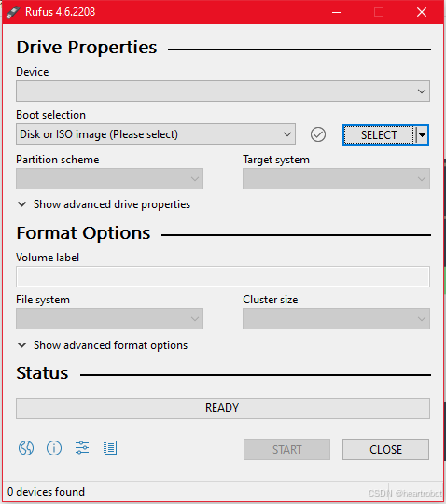Click the 'Format Options' heading

(x=84, y=233)
